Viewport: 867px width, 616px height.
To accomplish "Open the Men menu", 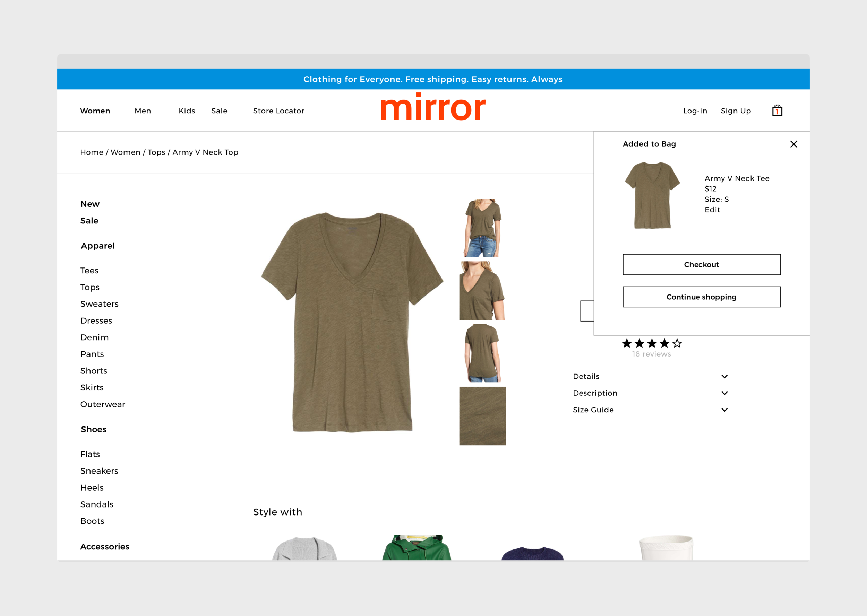I will (x=143, y=111).
